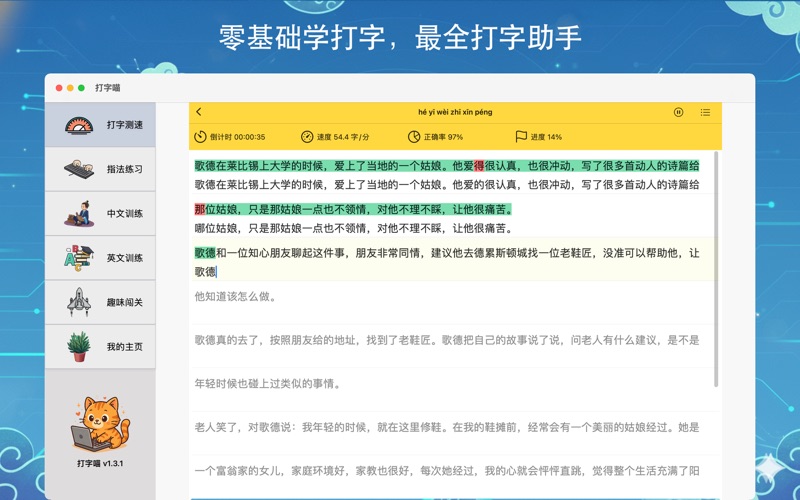Screen dimensions: 800x500
Task: Click the line 他知道该怎么做。
Action: click(x=236, y=296)
